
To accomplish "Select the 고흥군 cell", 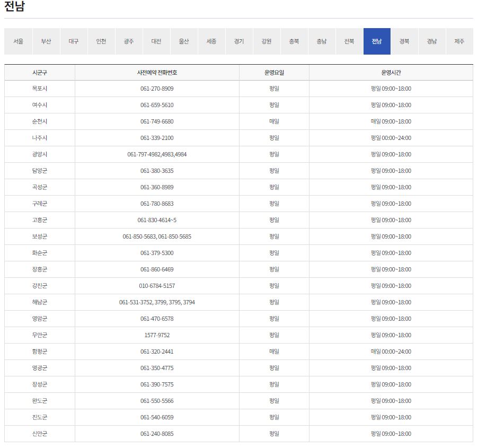I will (x=40, y=221).
